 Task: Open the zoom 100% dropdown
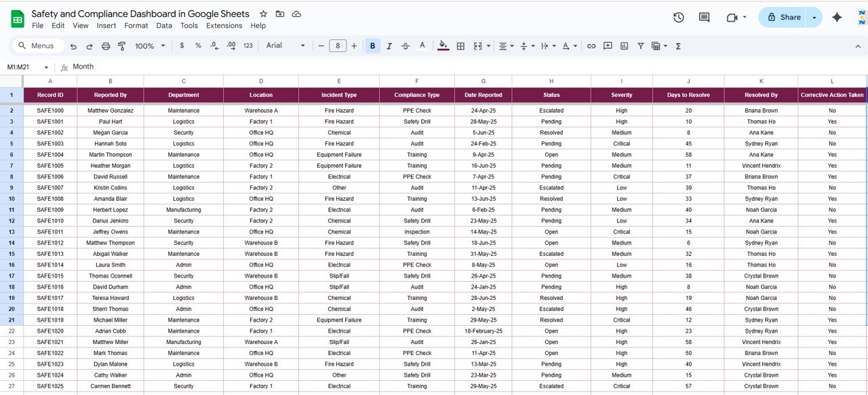pos(150,46)
